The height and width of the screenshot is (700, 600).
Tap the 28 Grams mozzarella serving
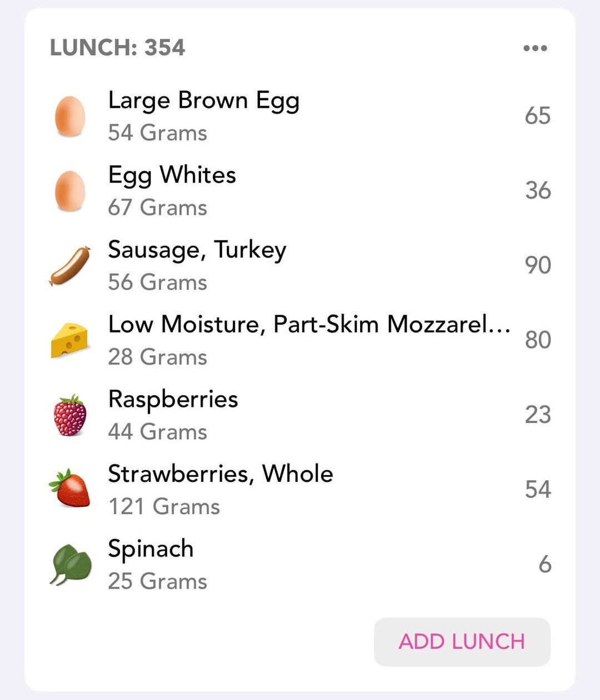(x=158, y=357)
